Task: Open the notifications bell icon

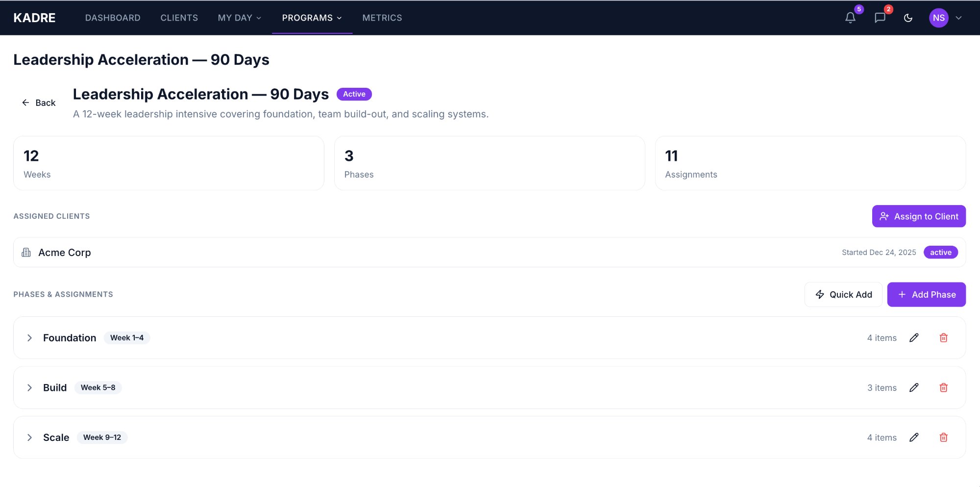Action: [850, 18]
